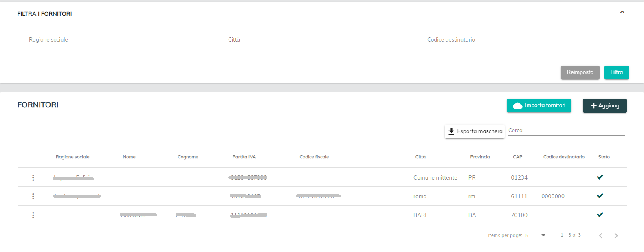Open the BARI row actions menu
The height and width of the screenshot is (252, 644).
pyautogui.click(x=33, y=215)
